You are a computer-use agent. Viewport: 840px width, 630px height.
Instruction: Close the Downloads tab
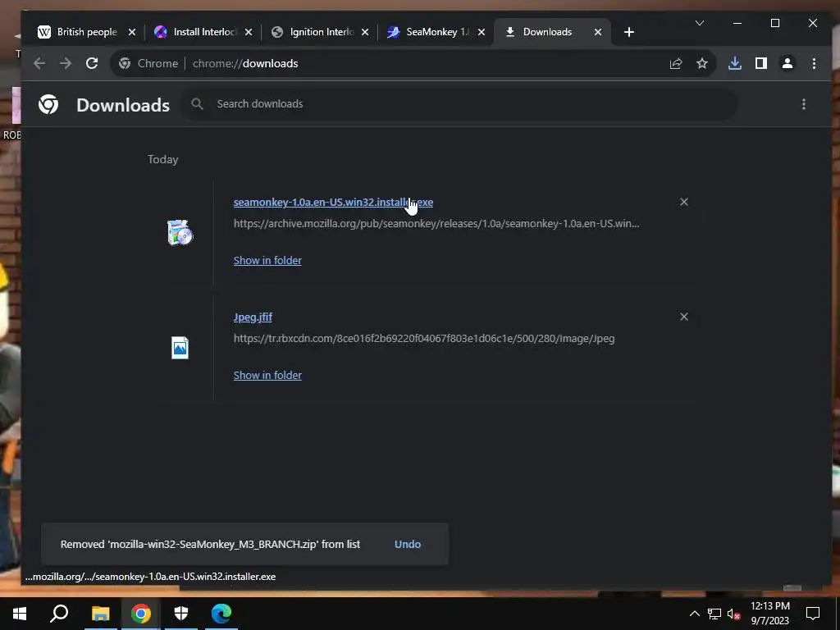[x=598, y=32]
